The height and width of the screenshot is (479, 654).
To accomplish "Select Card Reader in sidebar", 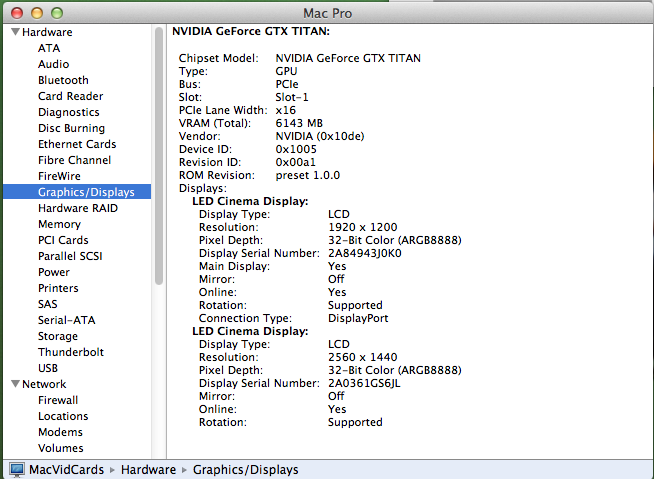I will click(x=70, y=96).
